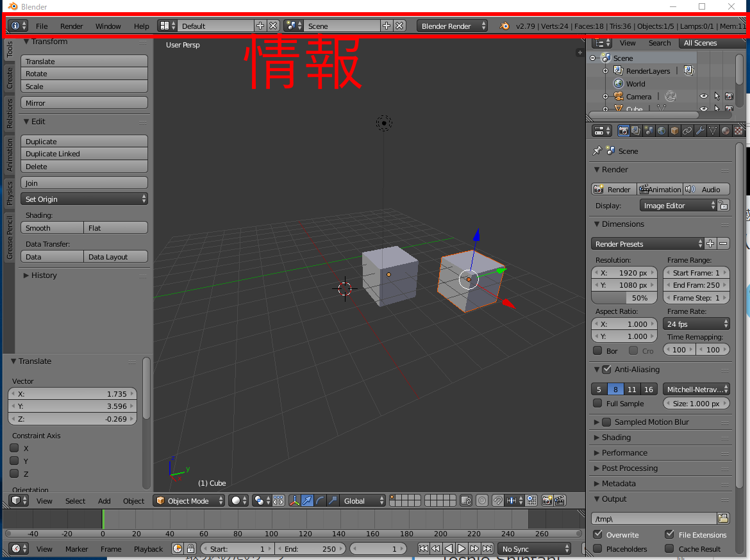The image size is (750, 560).
Task: Toggle the 3D manipulator axes icon
Action: [295, 500]
